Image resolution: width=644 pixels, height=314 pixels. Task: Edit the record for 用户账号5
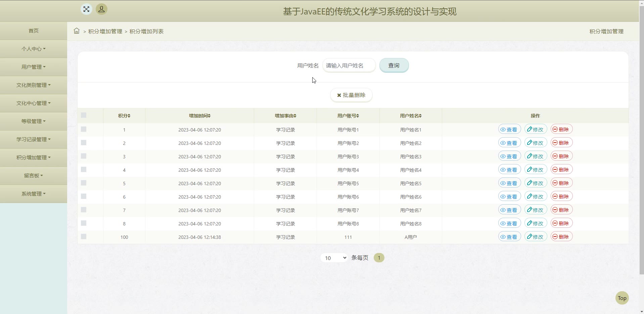pyautogui.click(x=536, y=183)
